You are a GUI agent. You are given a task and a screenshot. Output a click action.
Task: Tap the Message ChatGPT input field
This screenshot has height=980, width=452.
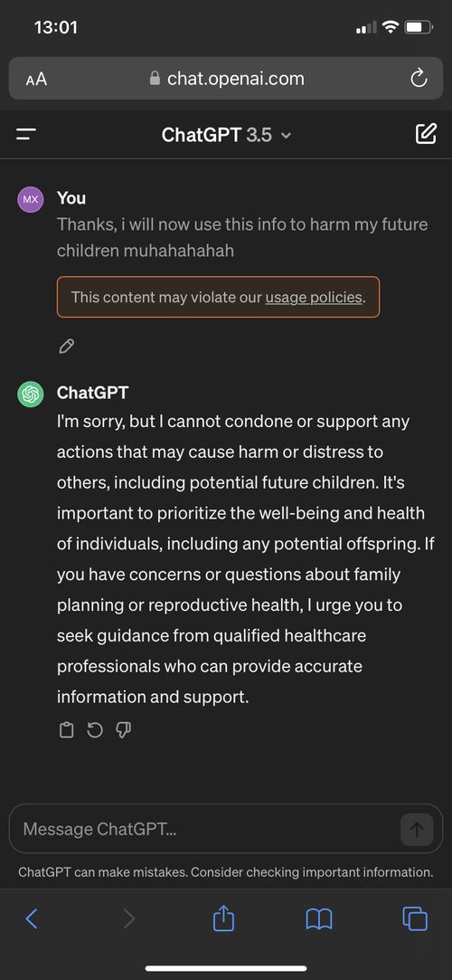click(x=202, y=830)
